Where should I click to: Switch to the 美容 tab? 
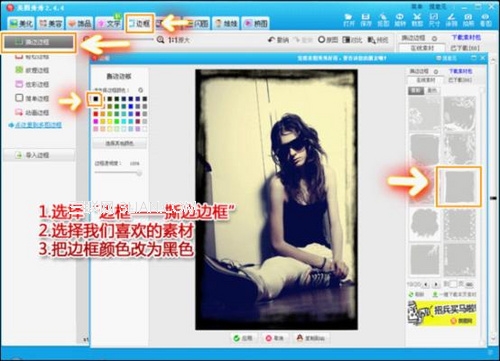50,23
